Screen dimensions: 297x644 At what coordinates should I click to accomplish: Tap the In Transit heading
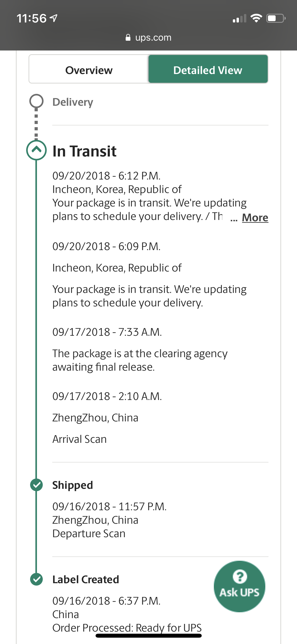pos(84,151)
